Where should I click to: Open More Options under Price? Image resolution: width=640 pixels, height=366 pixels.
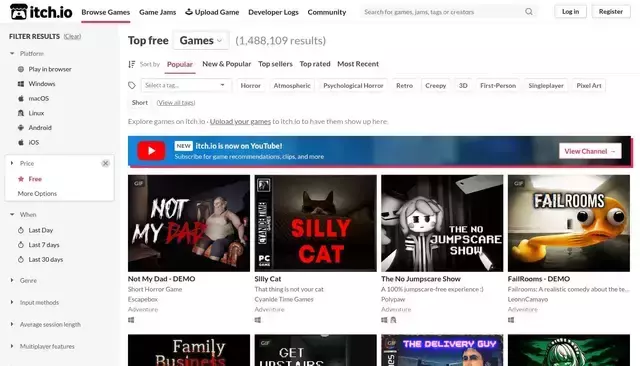tap(37, 193)
